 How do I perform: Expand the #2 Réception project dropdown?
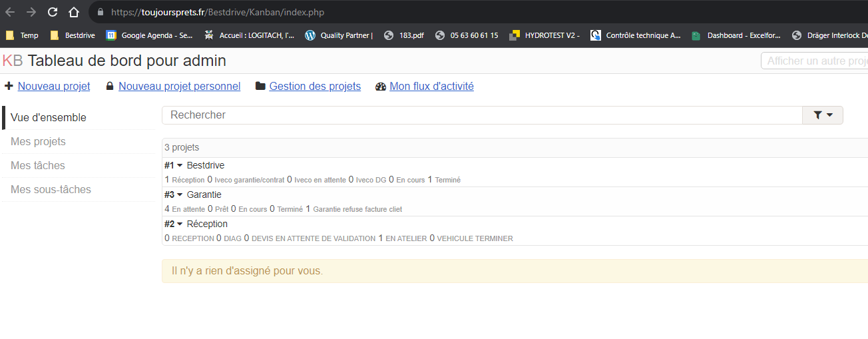179,224
